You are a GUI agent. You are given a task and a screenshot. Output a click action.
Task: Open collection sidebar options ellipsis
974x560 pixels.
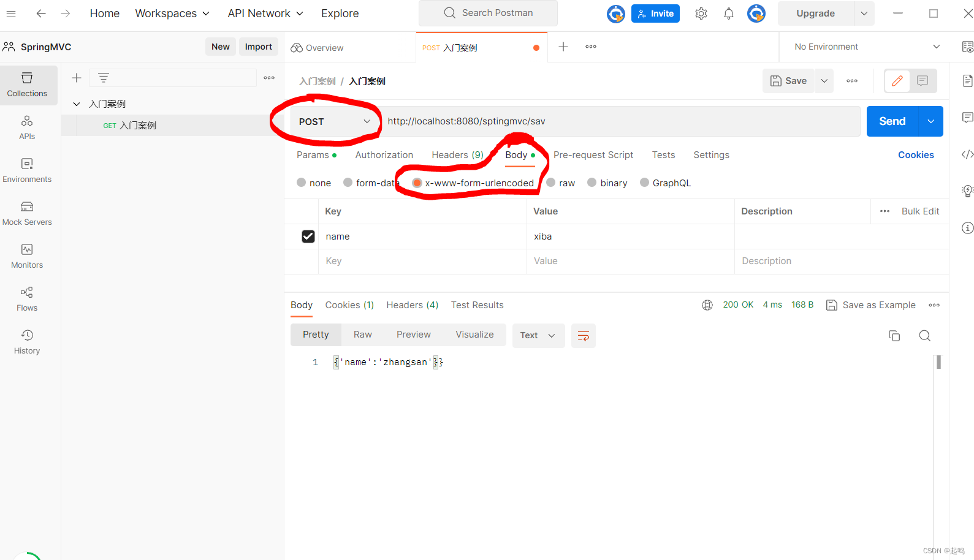tap(269, 78)
